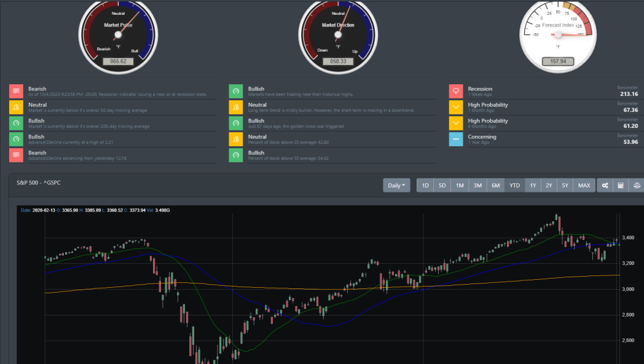Click the green icon for stock above 50 average

coord(236,156)
